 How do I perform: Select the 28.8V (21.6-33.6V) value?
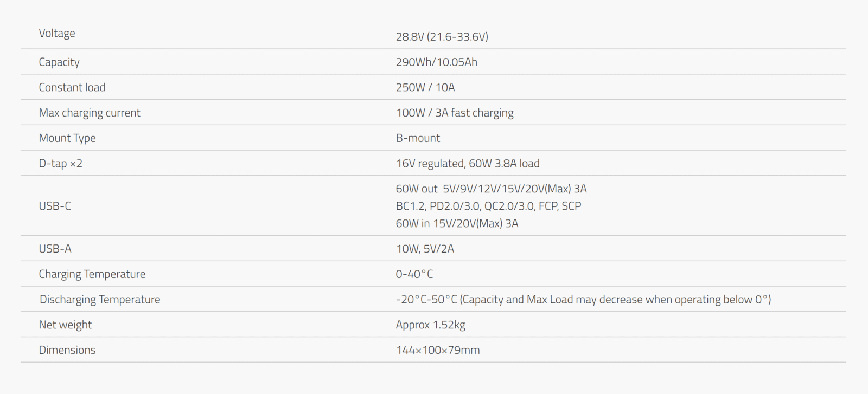coord(442,37)
